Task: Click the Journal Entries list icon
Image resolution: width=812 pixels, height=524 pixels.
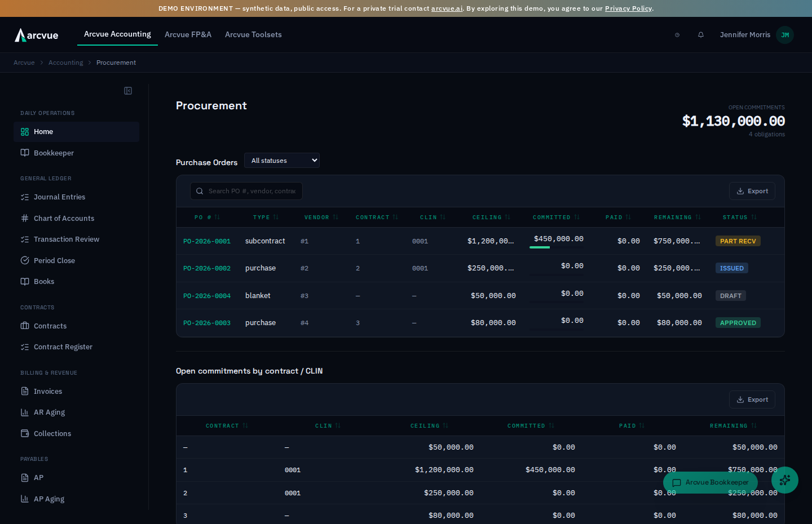Action: [x=25, y=197]
